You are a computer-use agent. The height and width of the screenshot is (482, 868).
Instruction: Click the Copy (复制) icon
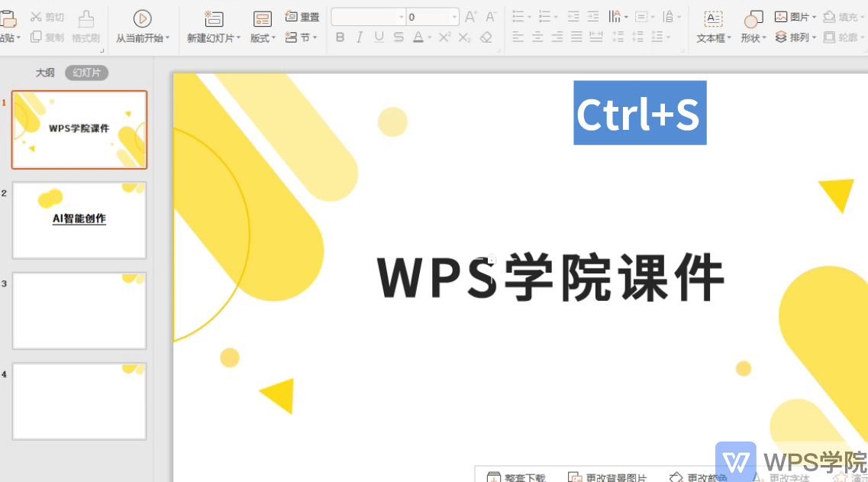click(36, 37)
